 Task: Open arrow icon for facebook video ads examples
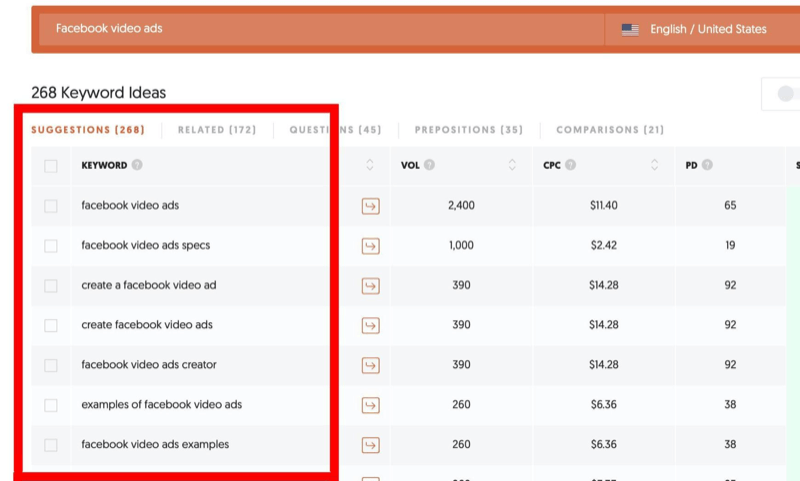pos(370,445)
